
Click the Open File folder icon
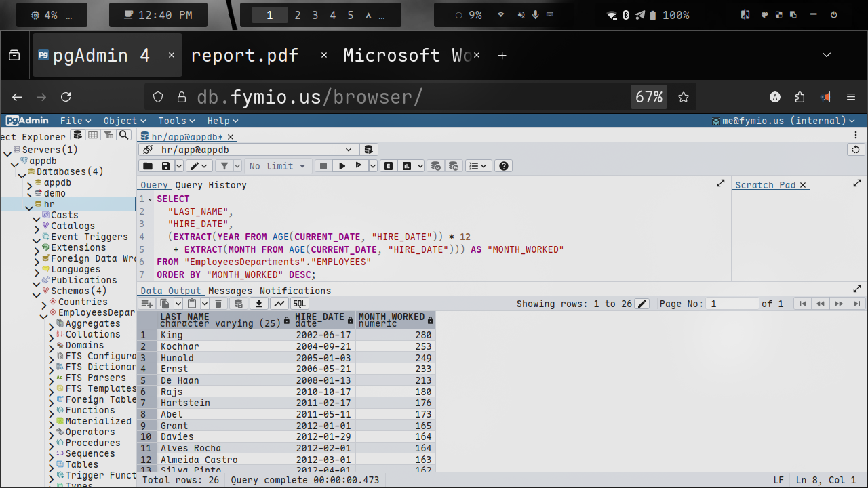pyautogui.click(x=148, y=166)
